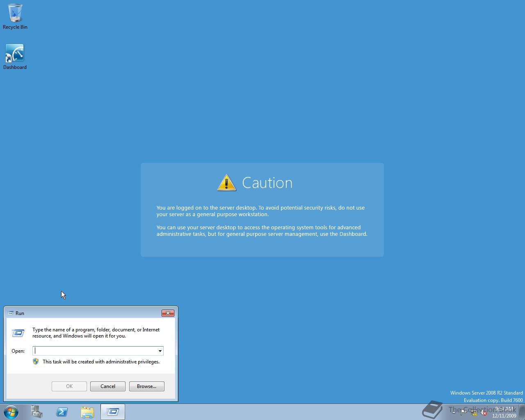525x420 pixels.
Task: Click the Run program icon in dialog
Action: (18, 333)
